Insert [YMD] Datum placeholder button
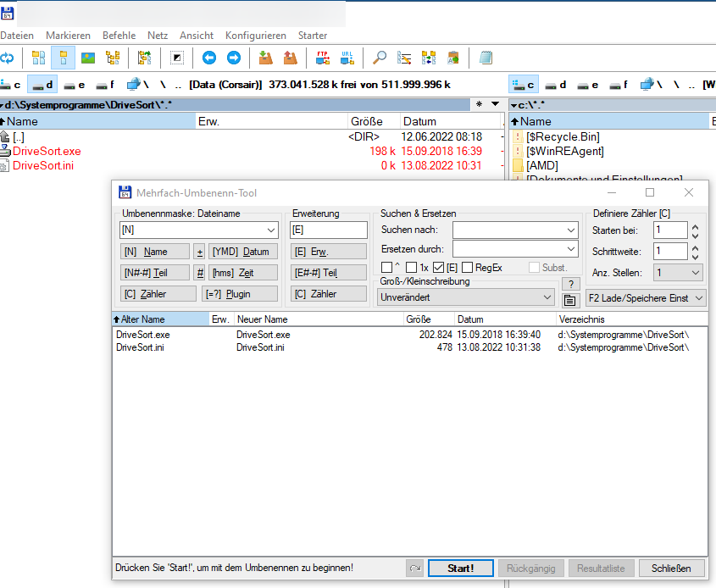The width and height of the screenshot is (716, 588). [243, 252]
